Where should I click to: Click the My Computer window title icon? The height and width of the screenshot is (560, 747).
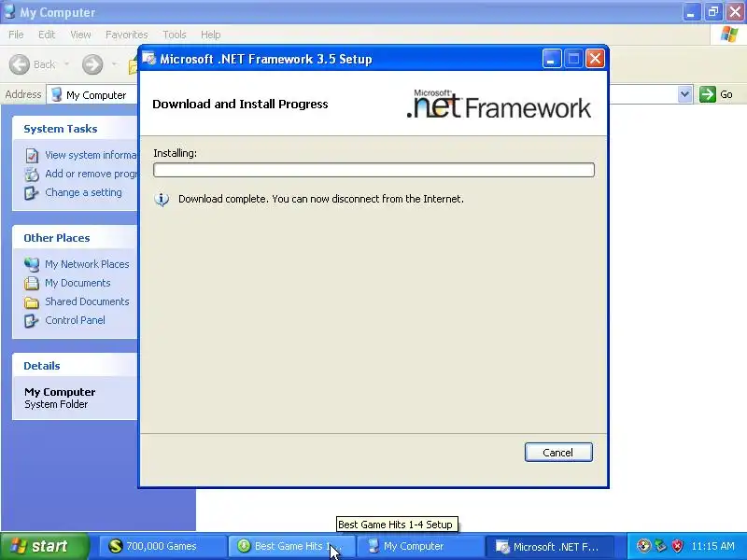(9, 12)
